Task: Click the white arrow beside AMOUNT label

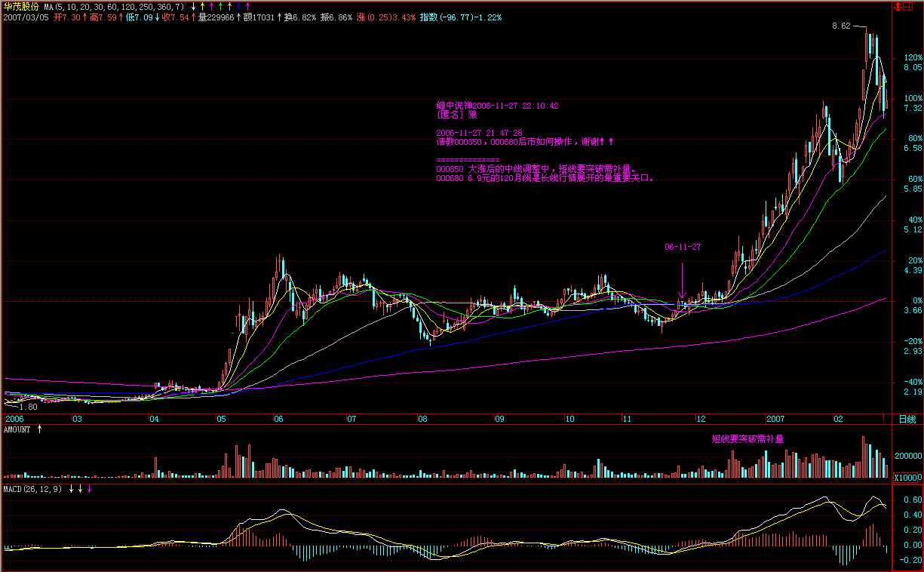Action: click(x=40, y=429)
